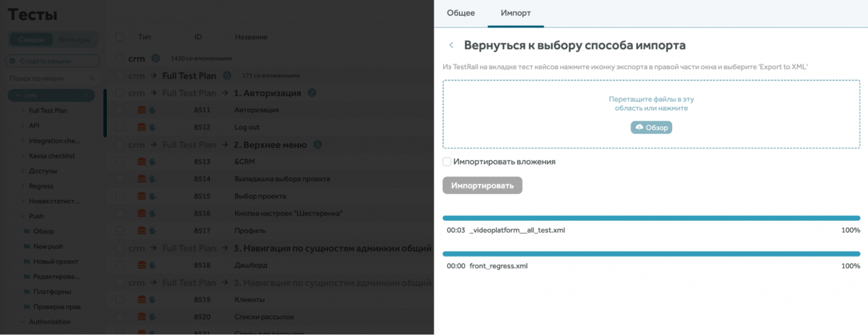This screenshot has width=868, height=335.
Task: Click the Создать секцию button
Action: click(53, 61)
